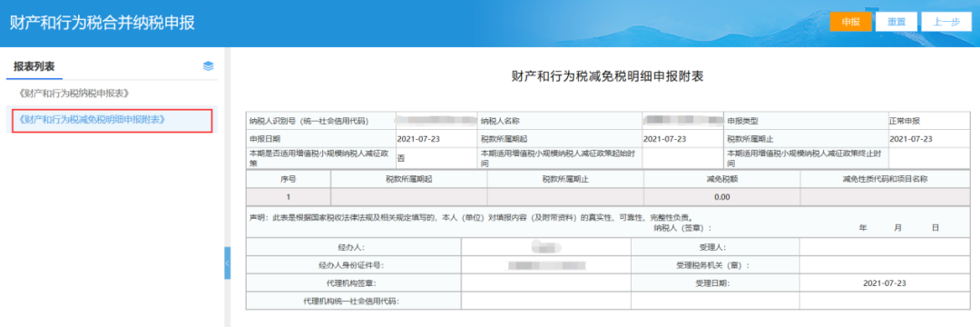Click the form title 财产和行为税减免税明细申报附表
Viewport: 980px width, 327px height.
pyautogui.click(x=607, y=76)
